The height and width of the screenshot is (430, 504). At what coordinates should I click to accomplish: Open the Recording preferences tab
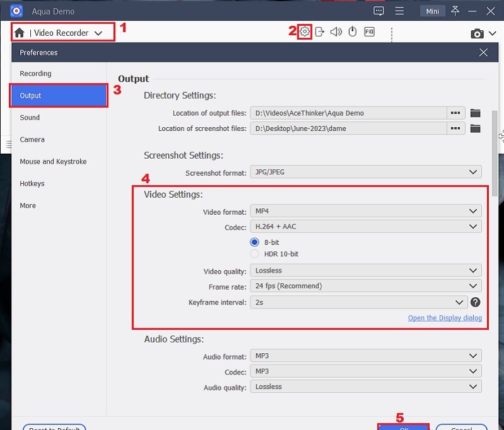59,74
